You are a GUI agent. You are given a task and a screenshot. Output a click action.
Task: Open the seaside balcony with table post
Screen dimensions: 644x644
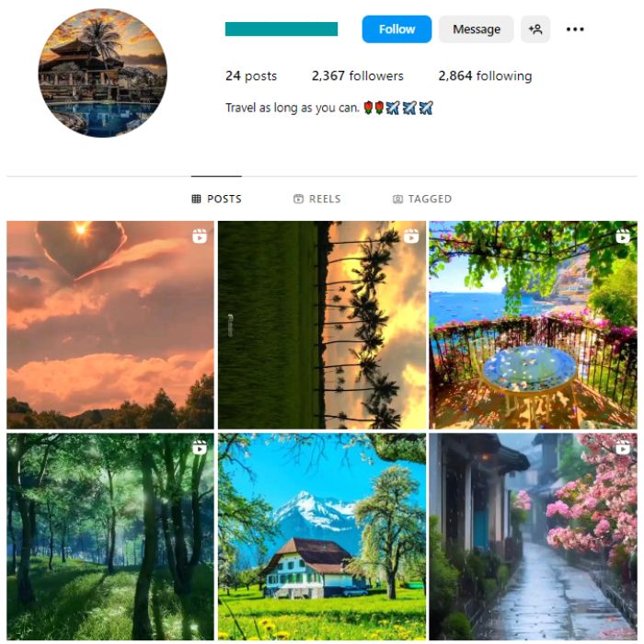point(533,325)
